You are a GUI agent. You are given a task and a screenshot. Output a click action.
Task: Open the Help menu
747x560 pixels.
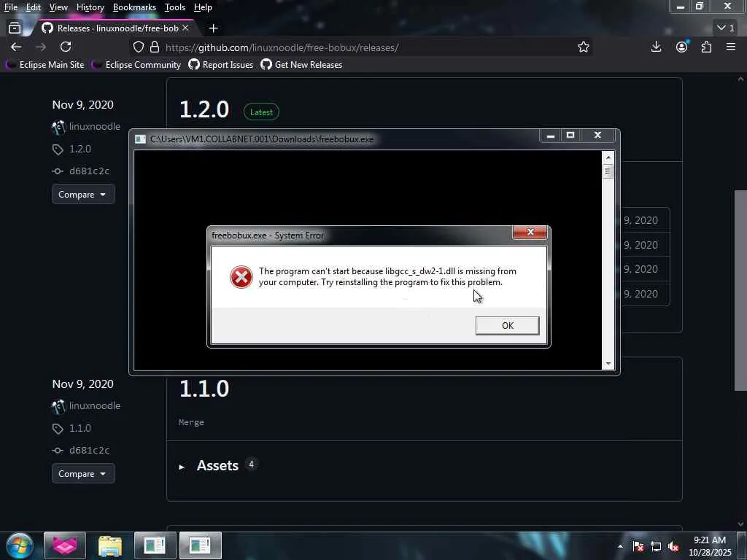point(203,7)
